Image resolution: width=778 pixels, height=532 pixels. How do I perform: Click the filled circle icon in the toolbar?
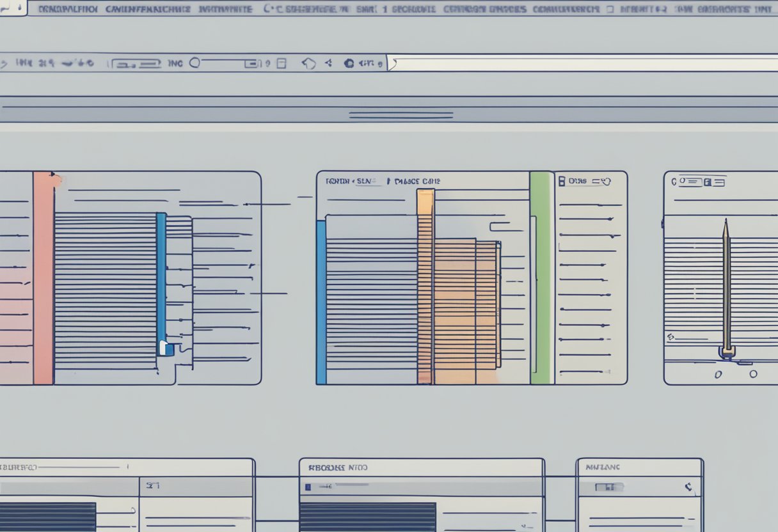pyautogui.click(x=349, y=63)
